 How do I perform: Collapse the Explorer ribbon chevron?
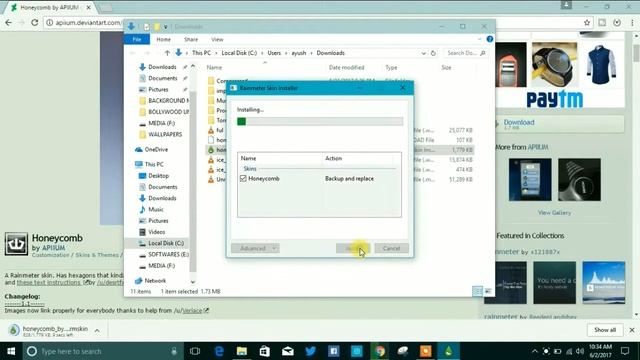click(x=479, y=39)
